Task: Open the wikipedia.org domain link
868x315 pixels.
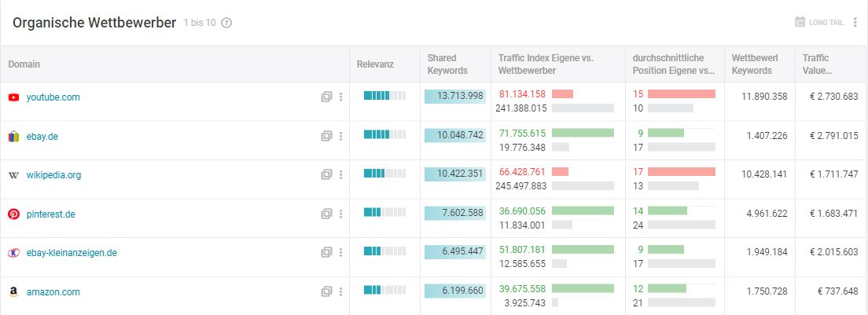Action: (53, 175)
